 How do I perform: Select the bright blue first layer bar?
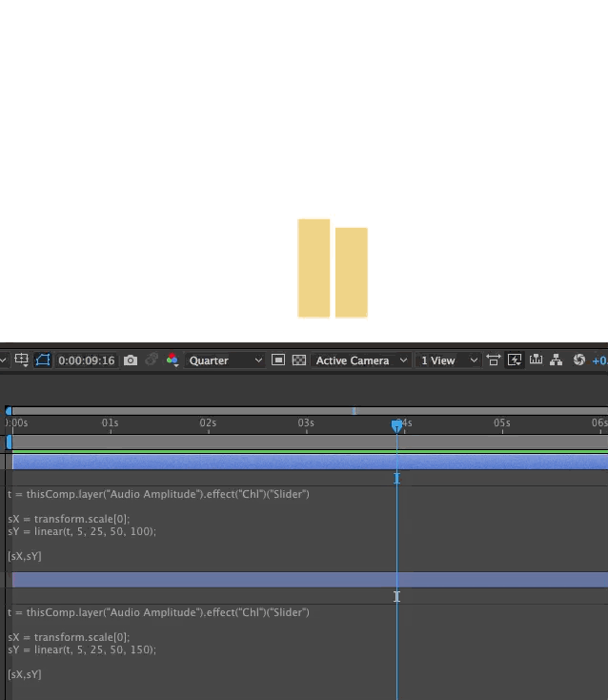(310, 462)
